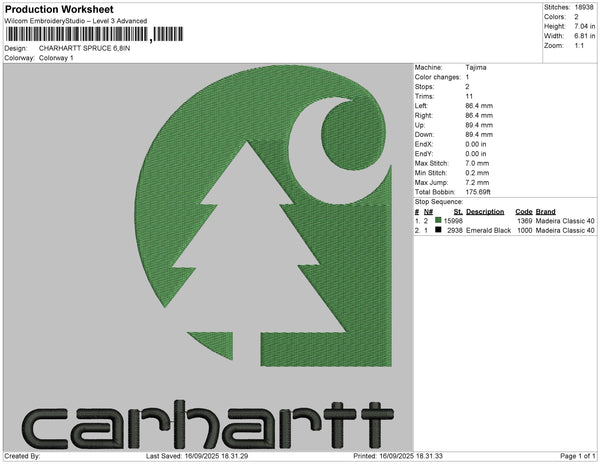The width and height of the screenshot is (600, 464).
Task: Click the Width value 6.81 in
Action: point(584,36)
